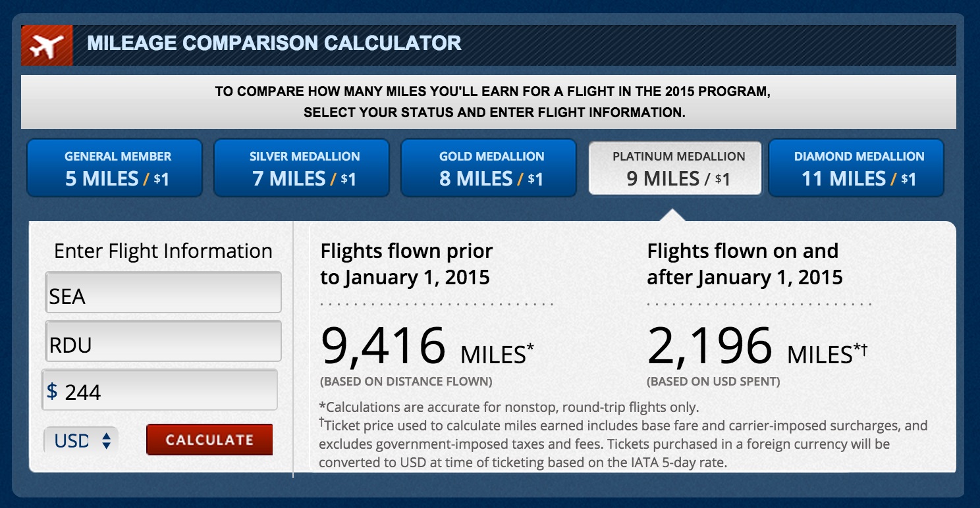
Task: Click the flights prior to January 2015 heading
Action: pyautogui.click(x=406, y=264)
